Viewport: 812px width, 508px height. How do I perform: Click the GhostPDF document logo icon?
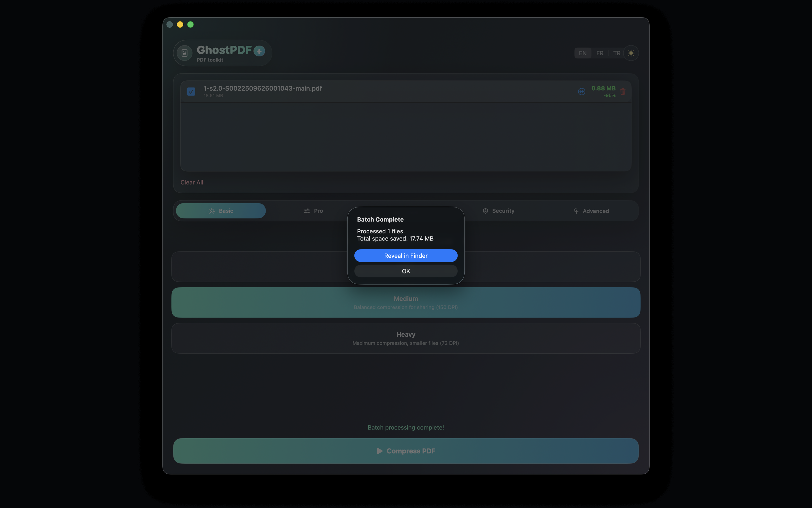pyautogui.click(x=184, y=53)
